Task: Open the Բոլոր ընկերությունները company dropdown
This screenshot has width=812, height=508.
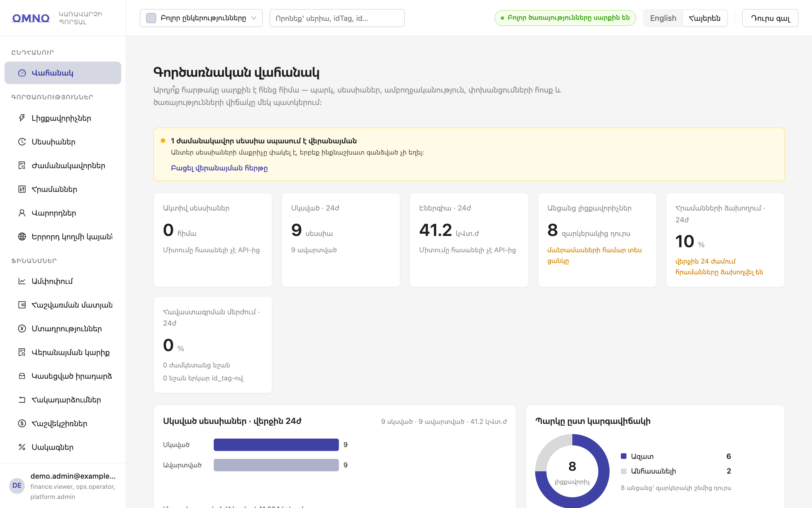Action: point(201,18)
